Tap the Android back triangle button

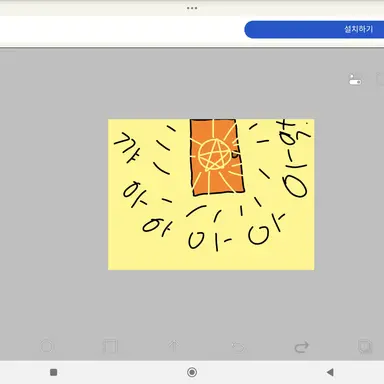point(330,372)
